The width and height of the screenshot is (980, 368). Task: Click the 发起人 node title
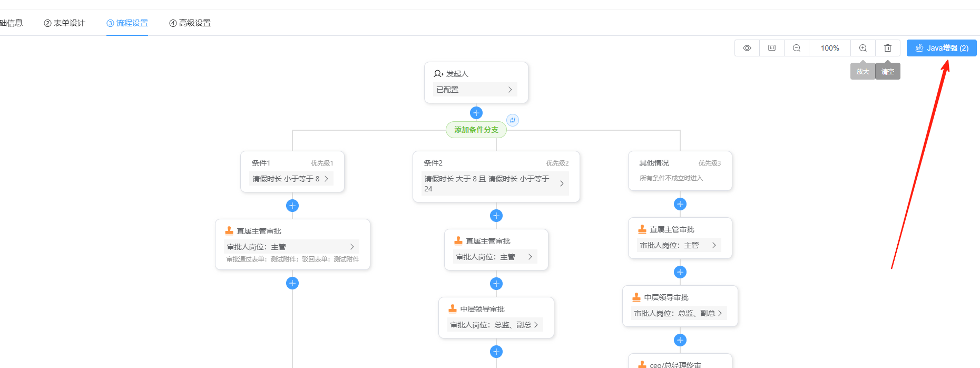click(x=457, y=74)
